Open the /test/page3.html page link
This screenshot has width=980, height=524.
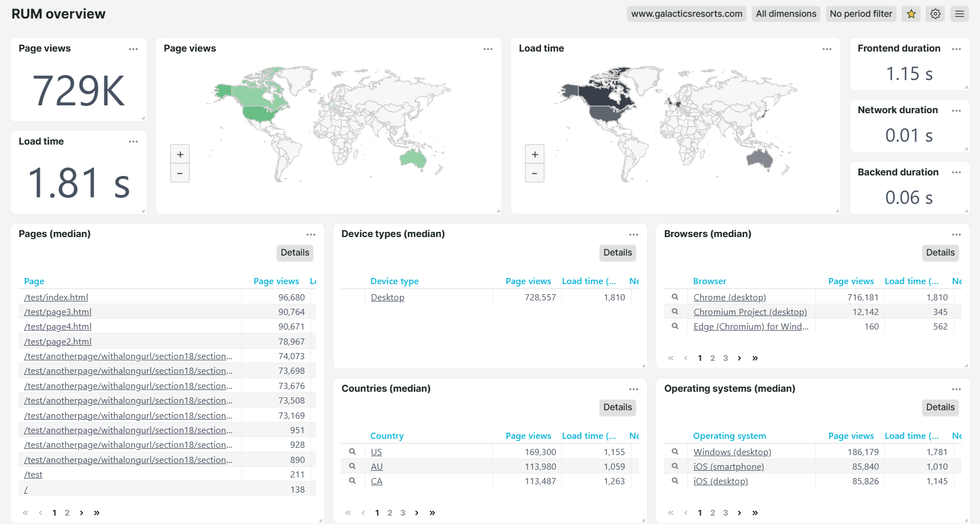pyautogui.click(x=58, y=312)
